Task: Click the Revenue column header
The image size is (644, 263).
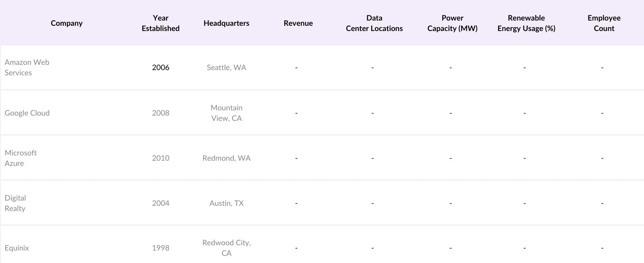Action: (298, 23)
